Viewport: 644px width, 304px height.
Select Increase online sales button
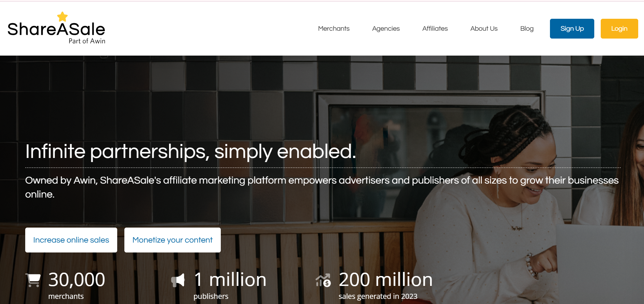point(71,240)
